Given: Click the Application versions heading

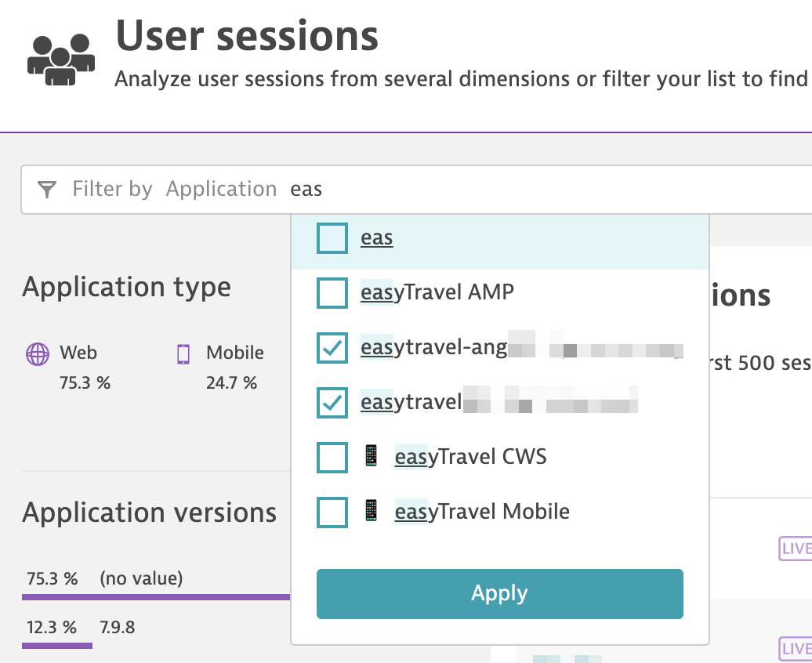Looking at the screenshot, I should (x=149, y=513).
